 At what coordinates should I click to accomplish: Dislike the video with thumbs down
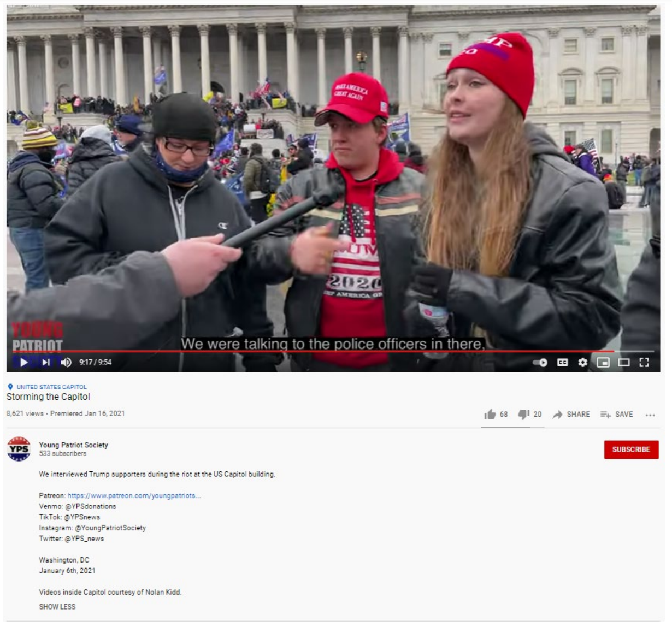pos(530,415)
